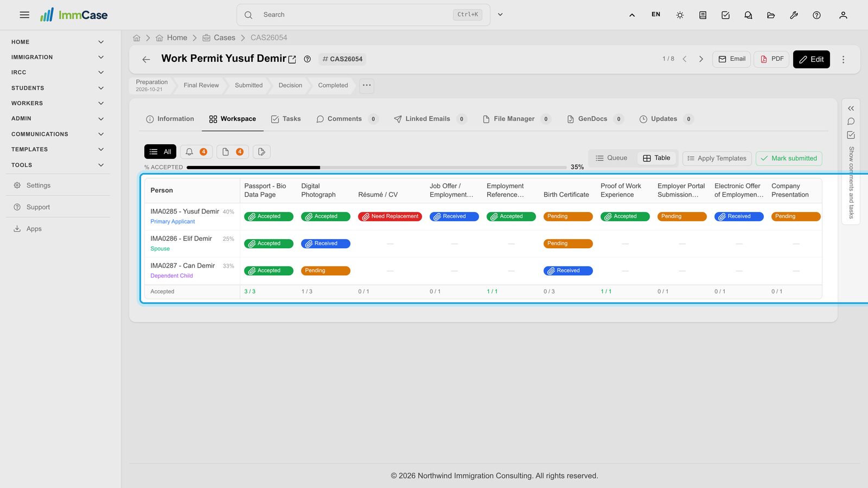Switch to Queue view
This screenshot has height=488, width=868.
pos(612,158)
